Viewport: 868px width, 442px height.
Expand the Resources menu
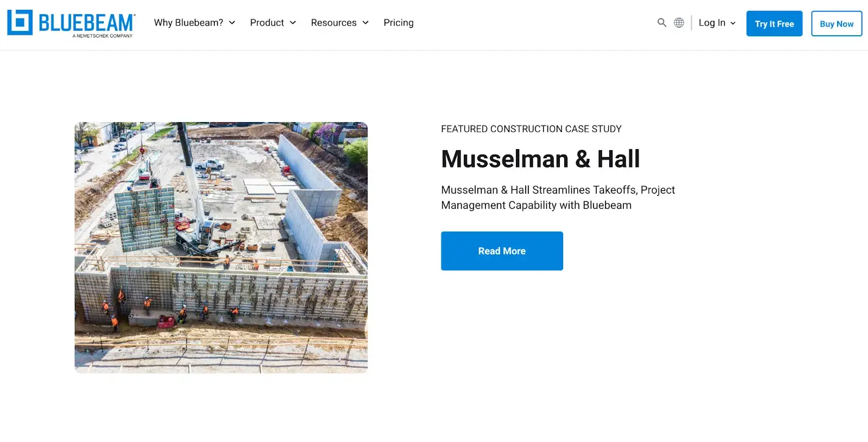point(340,23)
